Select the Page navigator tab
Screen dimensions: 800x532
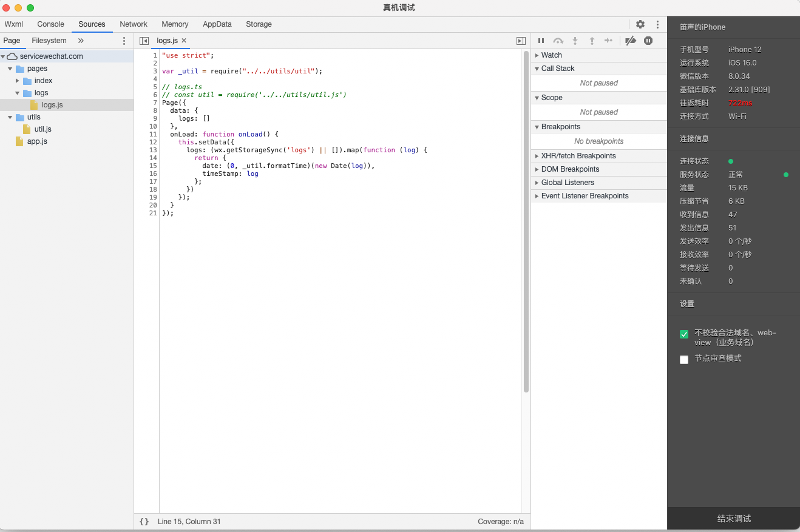[12, 41]
